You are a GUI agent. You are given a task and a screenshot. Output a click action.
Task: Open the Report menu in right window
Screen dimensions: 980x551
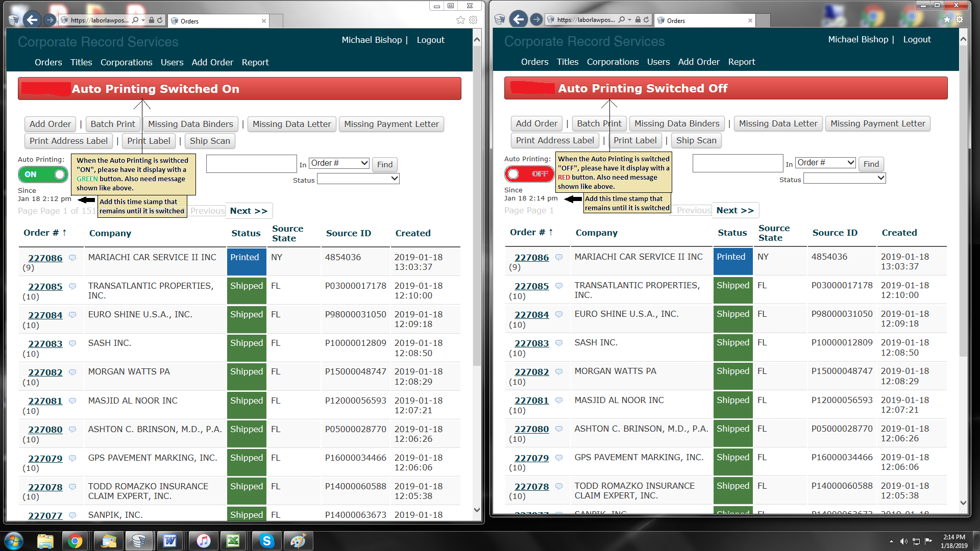(741, 62)
